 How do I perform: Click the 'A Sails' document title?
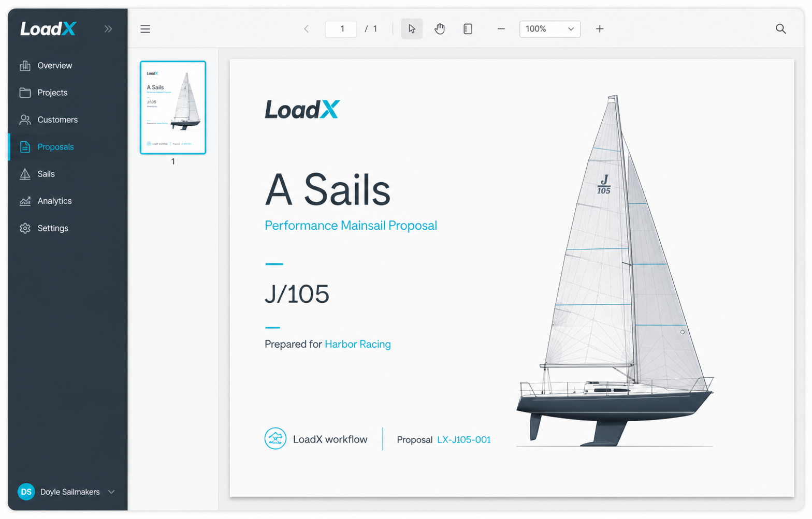pyautogui.click(x=328, y=189)
